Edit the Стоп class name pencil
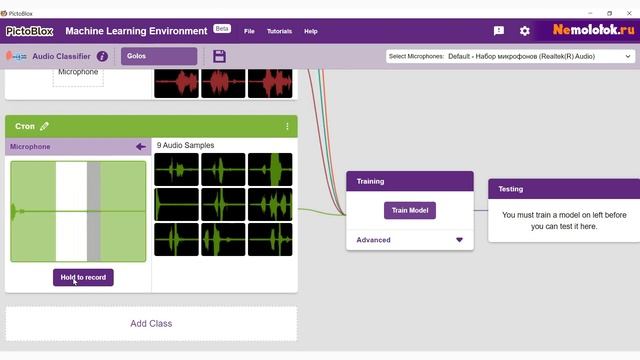This screenshot has height=360, width=640. coord(44,126)
